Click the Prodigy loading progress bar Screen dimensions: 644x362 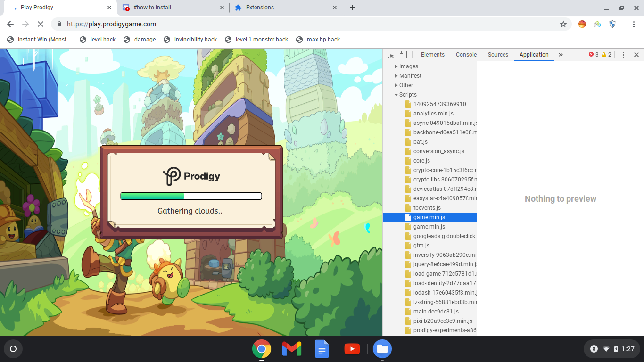click(x=190, y=196)
